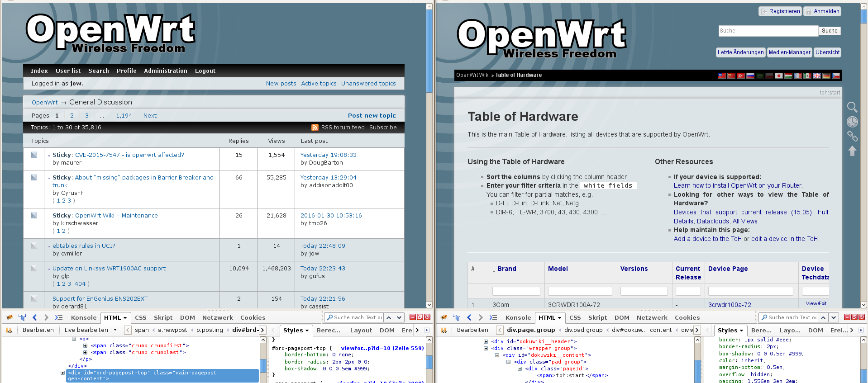Click left Firebug search text field
868x383 pixels.
(x=354, y=317)
